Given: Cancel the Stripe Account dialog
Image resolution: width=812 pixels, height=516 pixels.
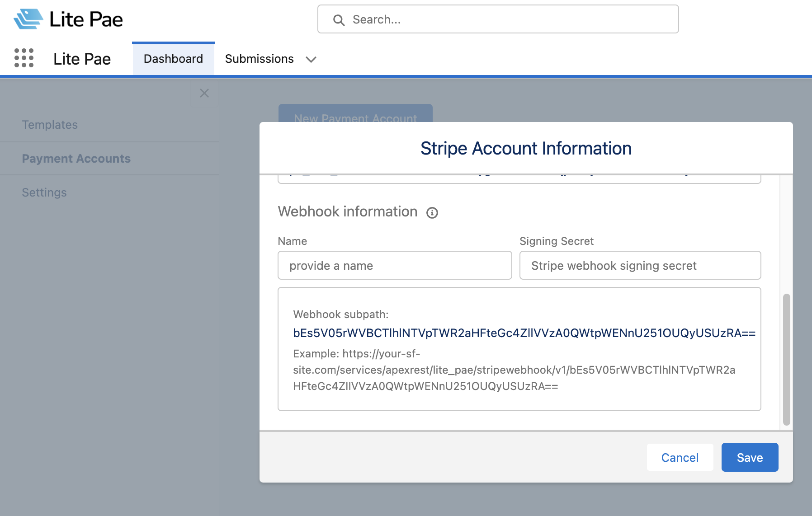Looking at the screenshot, I should [x=680, y=457].
